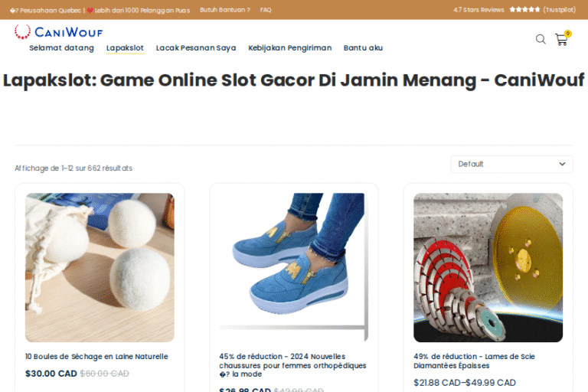Click 4.7 Stars Reviews text link

(479, 10)
